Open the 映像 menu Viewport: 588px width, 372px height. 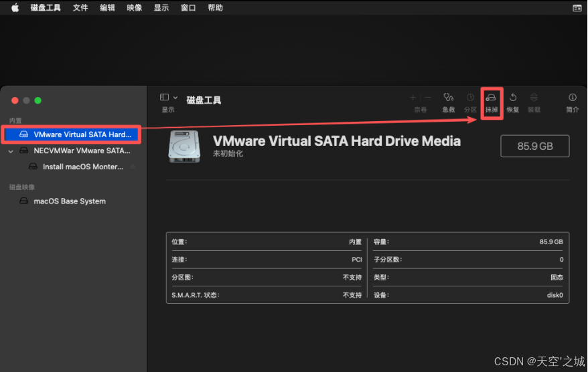(x=134, y=7)
